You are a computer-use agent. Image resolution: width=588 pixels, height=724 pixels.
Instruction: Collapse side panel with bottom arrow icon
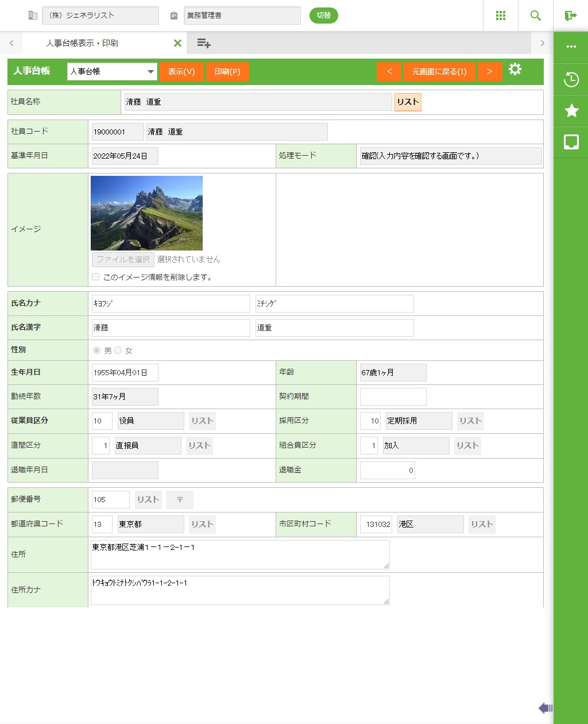(545, 708)
